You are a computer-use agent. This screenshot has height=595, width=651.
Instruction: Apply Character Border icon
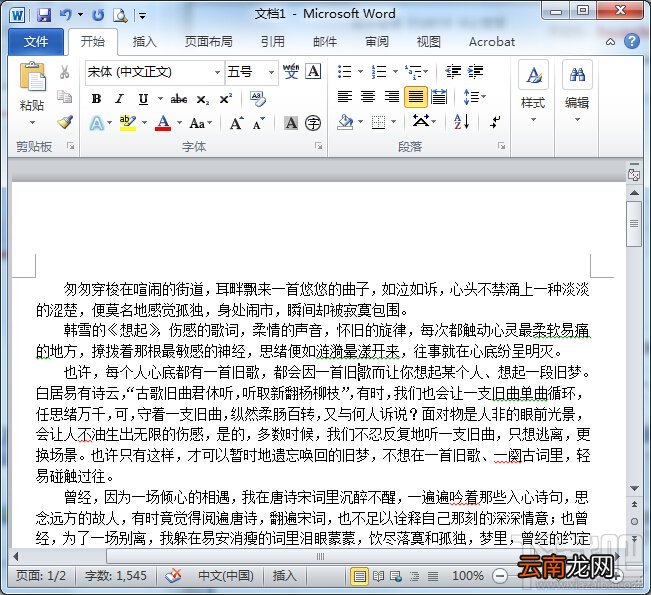pos(313,71)
